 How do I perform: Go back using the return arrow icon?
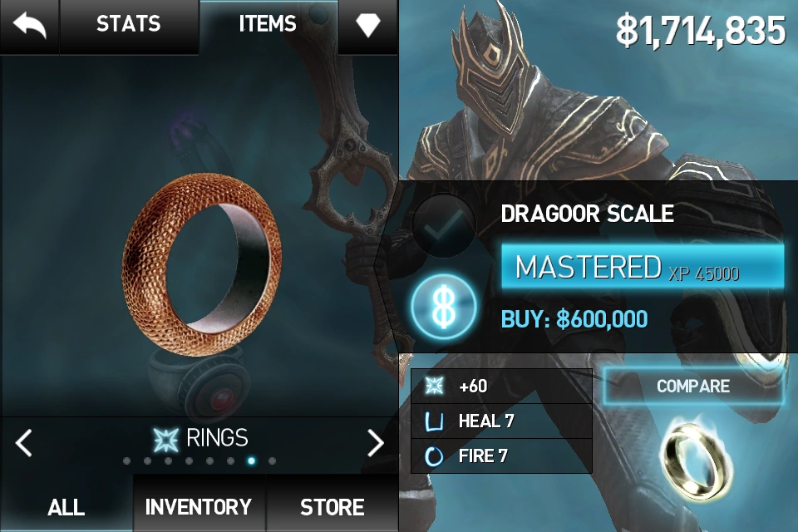tap(29, 26)
